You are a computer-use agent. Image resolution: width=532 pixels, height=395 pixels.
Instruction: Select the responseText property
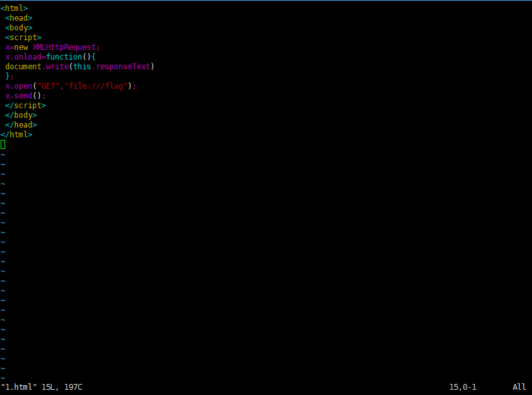click(126, 66)
